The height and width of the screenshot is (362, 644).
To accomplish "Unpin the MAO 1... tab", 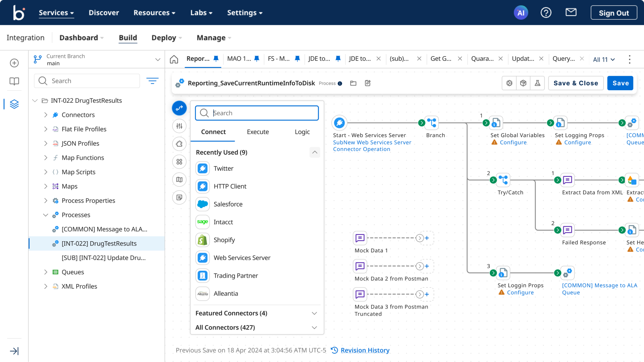I will (257, 59).
